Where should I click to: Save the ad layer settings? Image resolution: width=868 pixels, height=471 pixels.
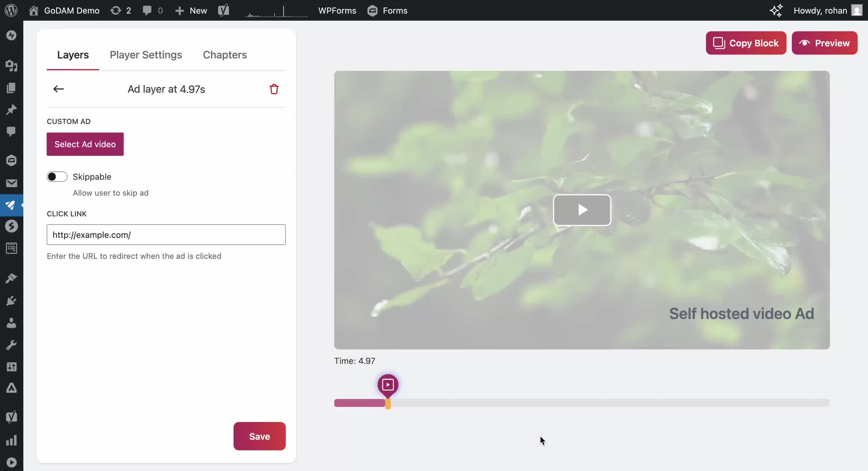point(259,436)
